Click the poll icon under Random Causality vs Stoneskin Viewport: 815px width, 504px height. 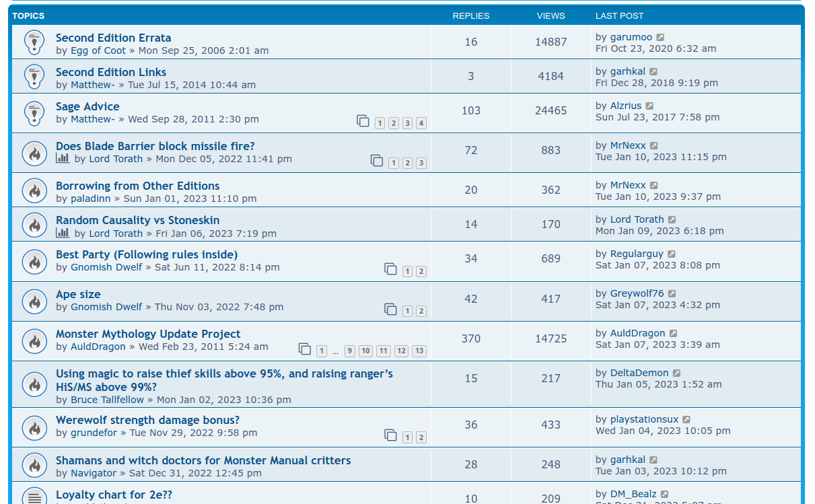pos(63,233)
